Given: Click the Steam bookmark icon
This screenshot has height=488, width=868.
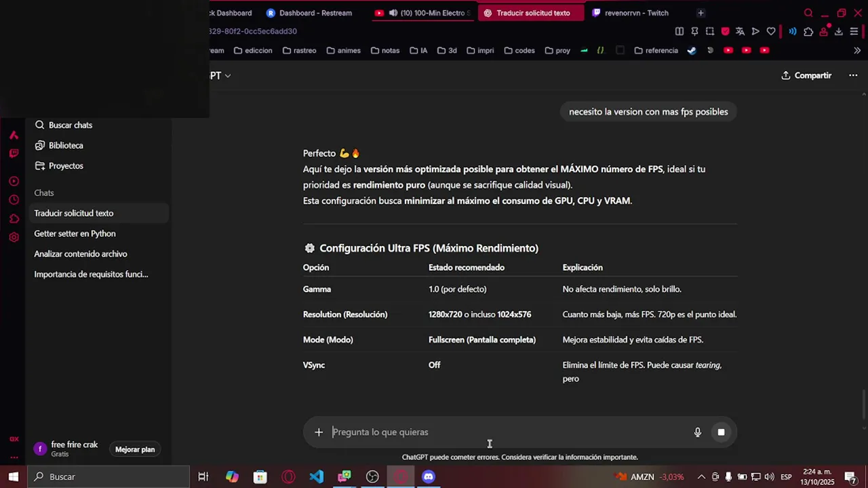Looking at the screenshot, I should click(692, 50).
